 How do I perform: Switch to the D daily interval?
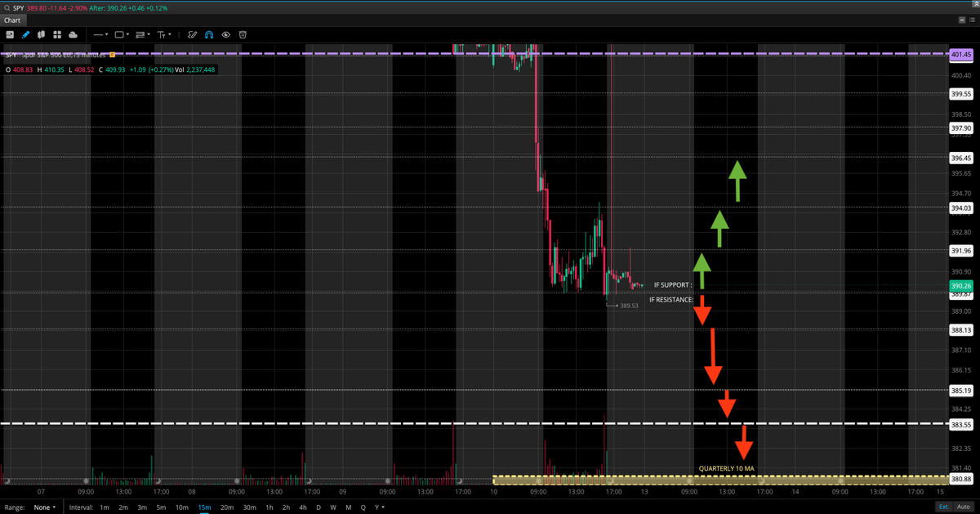tap(318, 507)
